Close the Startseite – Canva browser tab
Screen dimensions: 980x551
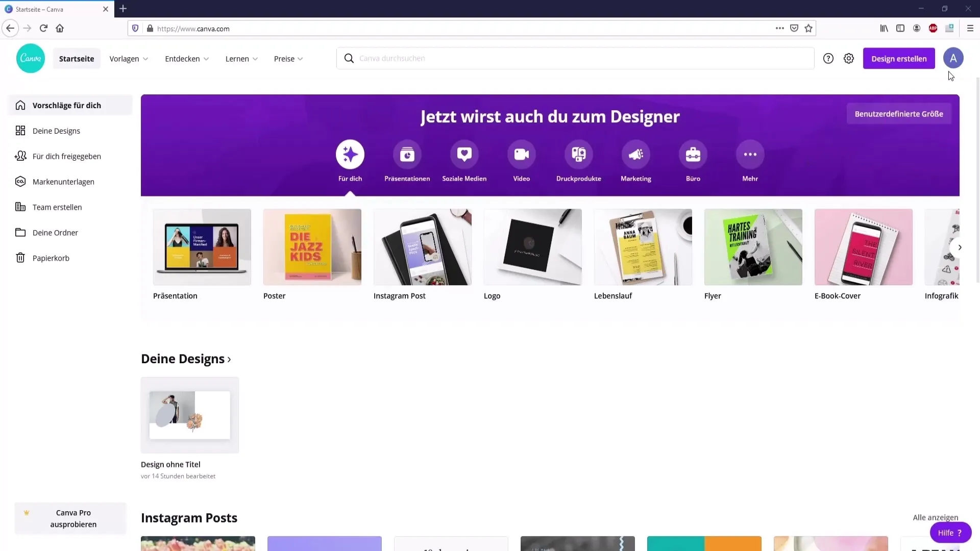point(106,9)
